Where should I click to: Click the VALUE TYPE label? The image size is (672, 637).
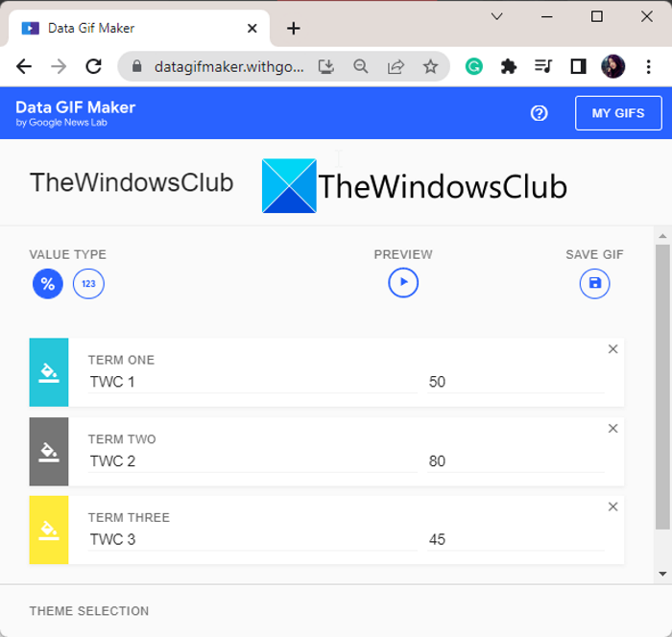pyautogui.click(x=68, y=254)
